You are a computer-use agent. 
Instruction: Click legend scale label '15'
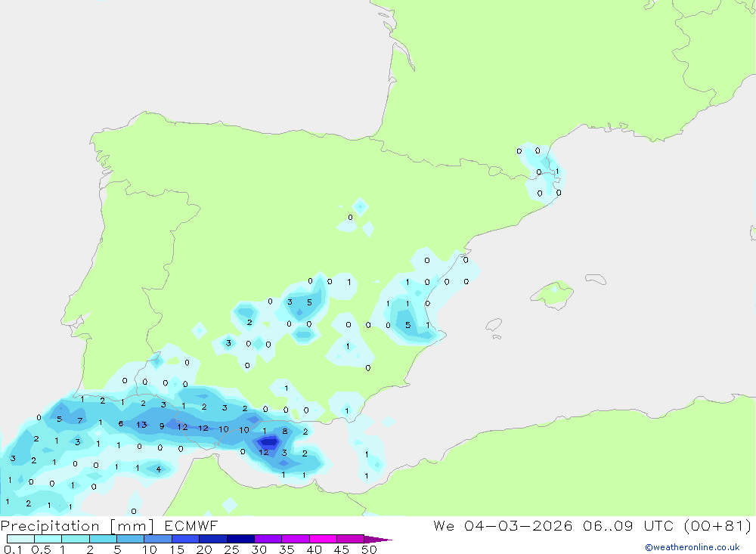[176, 549]
